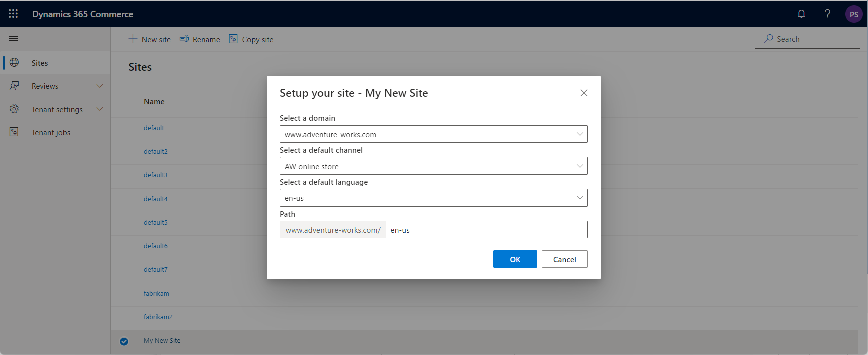Click the Copy site icon
The height and width of the screenshot is (355, 868).
tap(233, 39)
